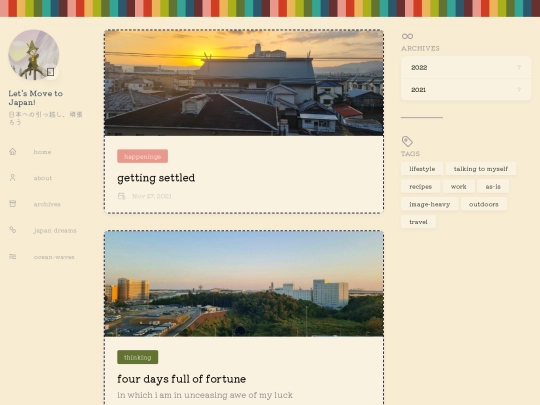Open the about page

[43, 178]
